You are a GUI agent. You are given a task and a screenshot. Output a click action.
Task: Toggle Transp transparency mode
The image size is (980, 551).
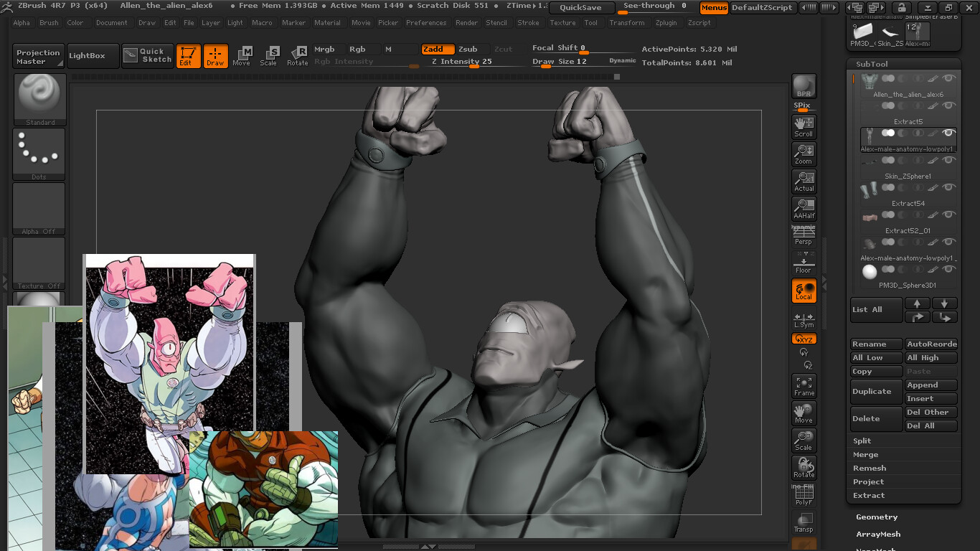[804, 522]
